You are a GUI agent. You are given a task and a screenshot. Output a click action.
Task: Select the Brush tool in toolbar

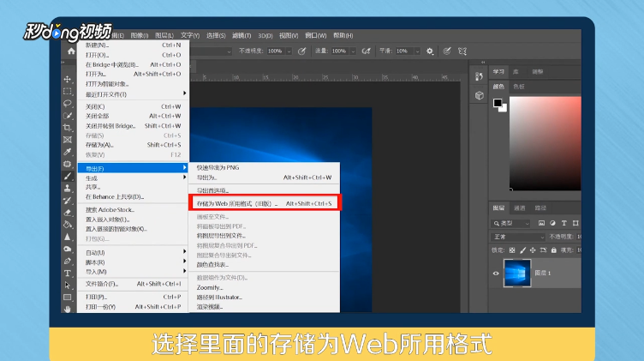click(x=68, y=176)
